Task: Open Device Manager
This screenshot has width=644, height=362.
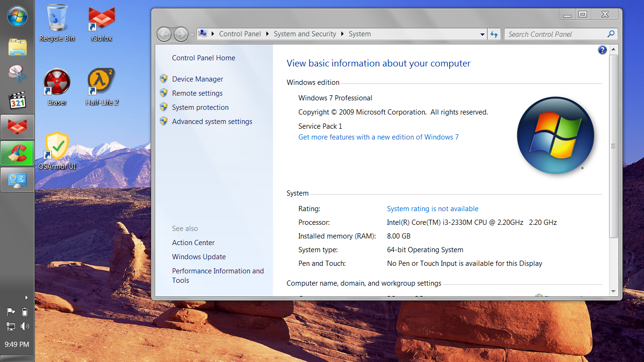Action: pos(198,79)
